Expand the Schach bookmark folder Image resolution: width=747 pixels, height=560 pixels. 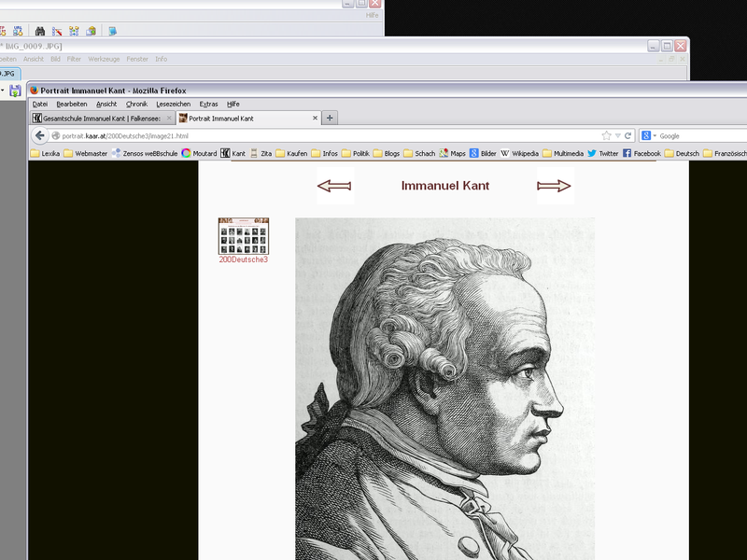(x=419, y=153)
